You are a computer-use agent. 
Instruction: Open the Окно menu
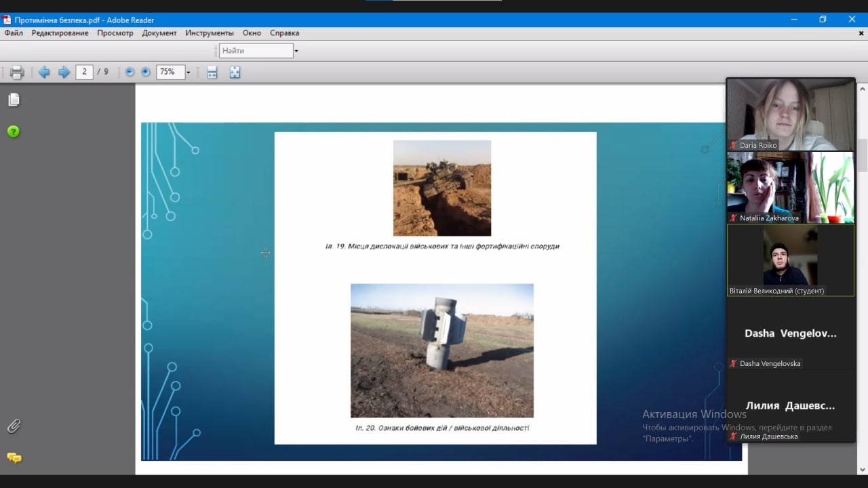[x=252, y=33]
